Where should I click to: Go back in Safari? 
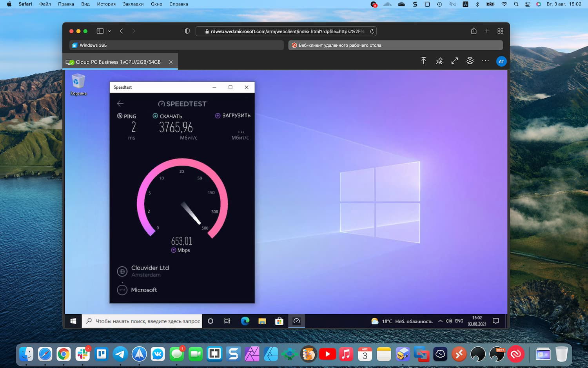coord(121,31)
